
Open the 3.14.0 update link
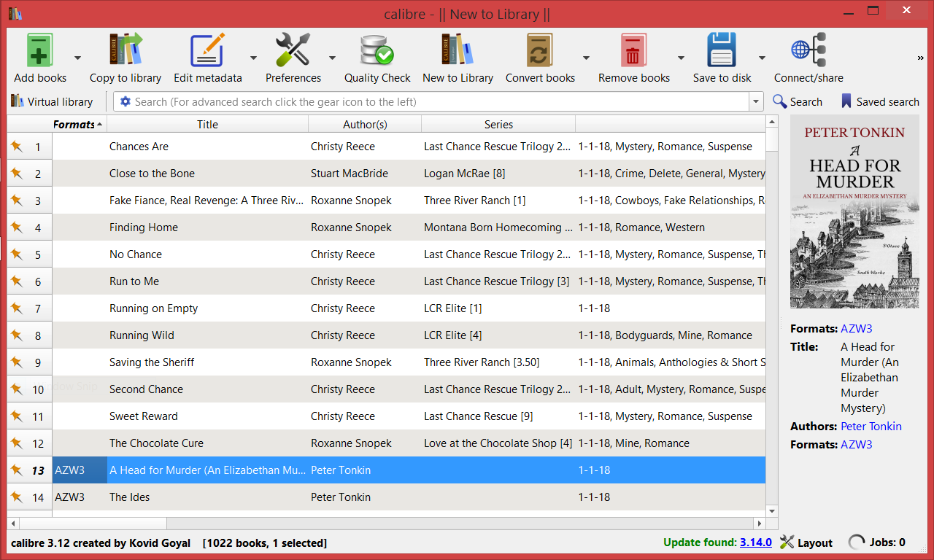pyautogui.click(x=756, y=542)
